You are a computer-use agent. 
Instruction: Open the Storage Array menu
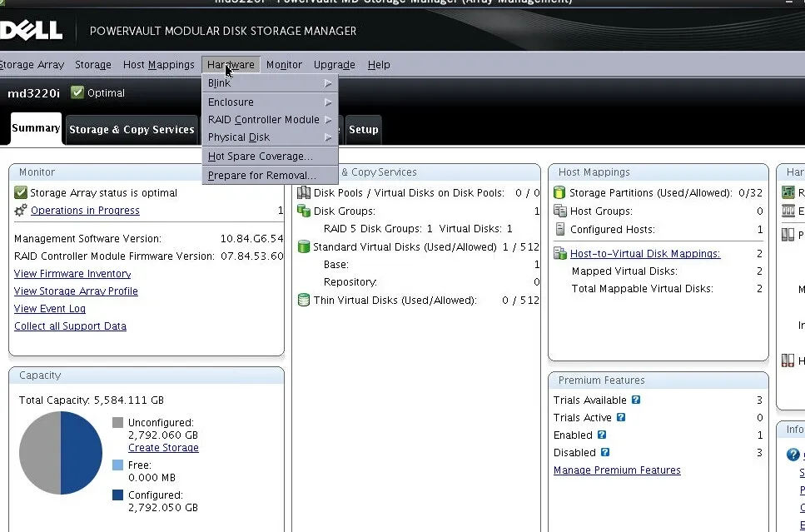click(x=32, y=65)
